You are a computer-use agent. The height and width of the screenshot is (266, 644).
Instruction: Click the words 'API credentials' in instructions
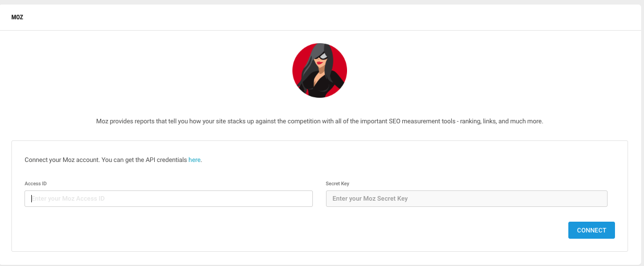tap(166, 160)
